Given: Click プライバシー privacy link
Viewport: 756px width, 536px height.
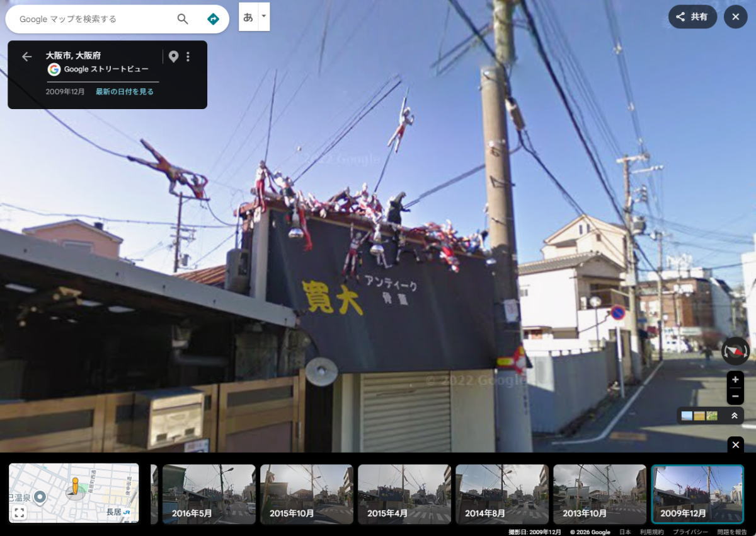Looking at the screenshot, I should tap(690, 532).
